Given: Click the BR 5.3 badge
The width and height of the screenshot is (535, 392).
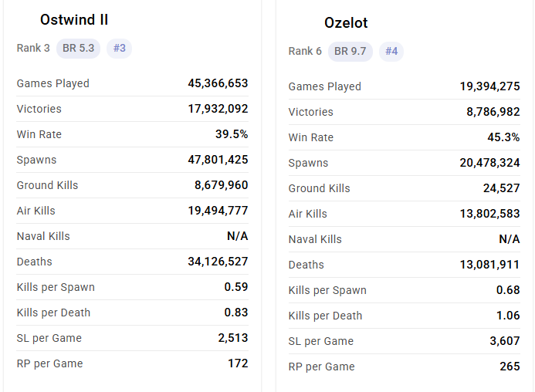Looking at the screenshot, I should point(78,48).
